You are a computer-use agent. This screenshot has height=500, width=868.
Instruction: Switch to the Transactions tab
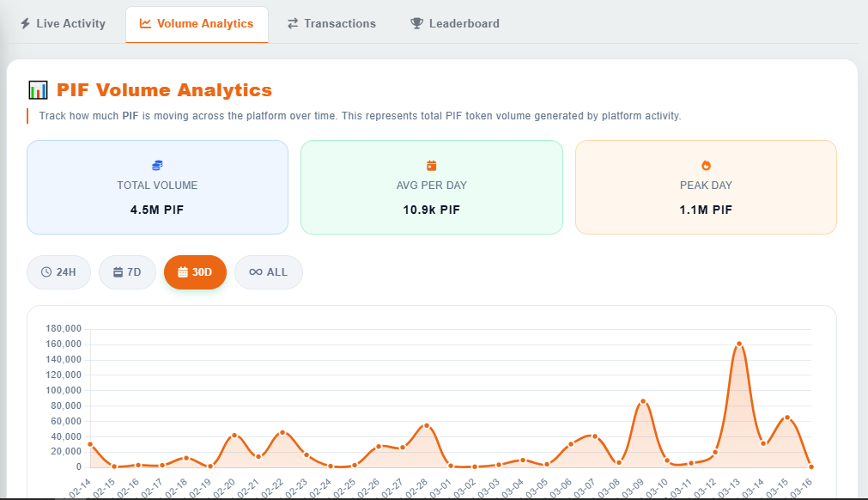[x=331, y=24]
